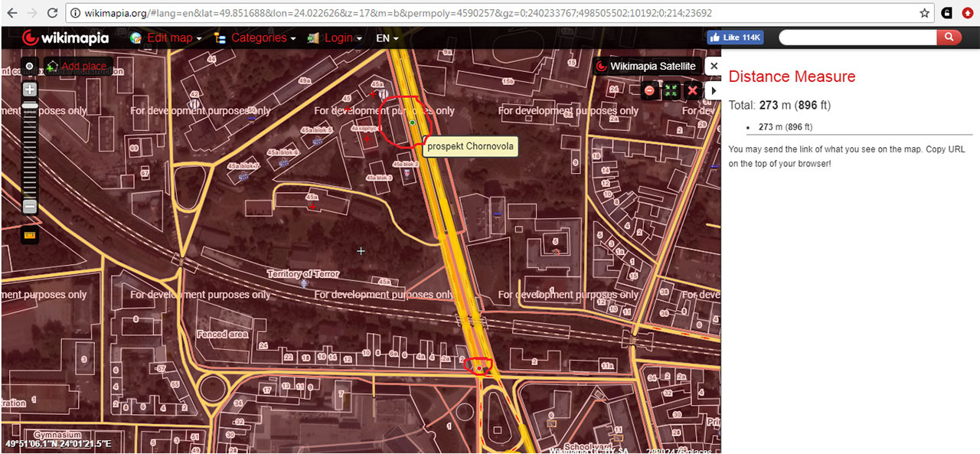Open the EN language dropdown
The width and height of the screenshot is (980, 454).
click(387, 38)
